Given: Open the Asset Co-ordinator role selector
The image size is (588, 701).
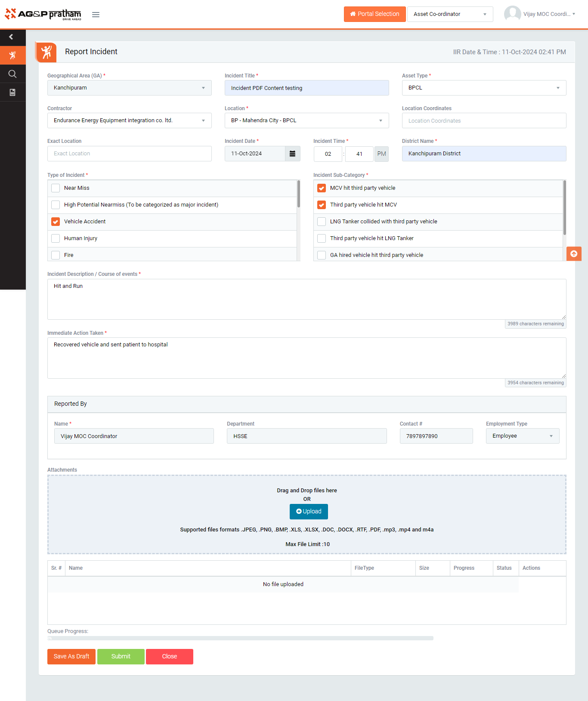Looking at the screenshot, I should pos(449,14).
